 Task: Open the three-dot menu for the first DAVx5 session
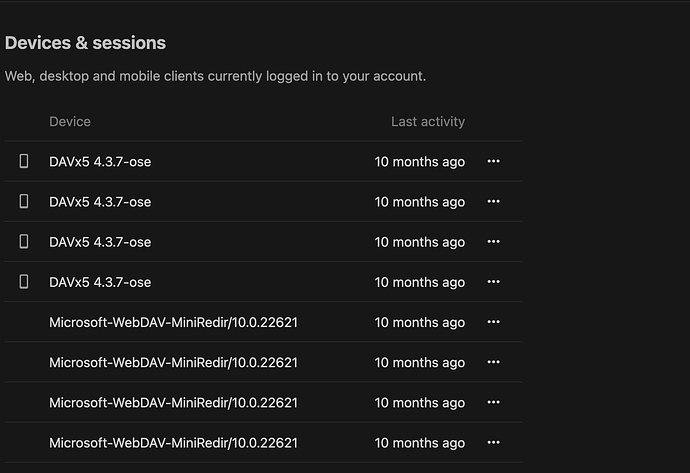pos(493,161)
